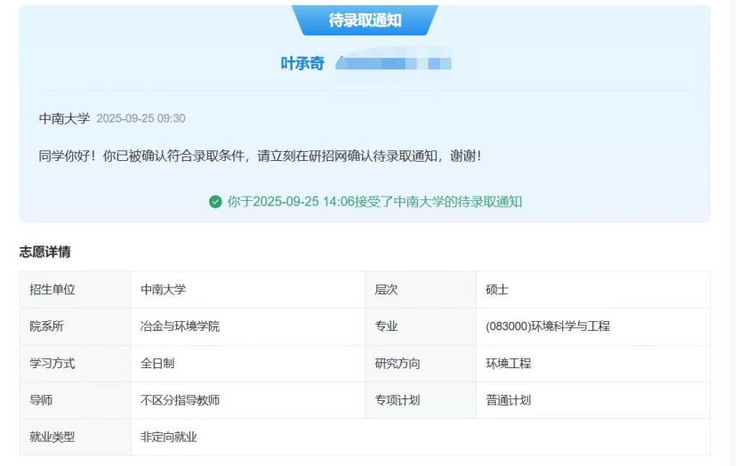Click the 14:06 acceptance confirmation status text
The height and width of the screenshot is (466, 736).
coord(374,201)
